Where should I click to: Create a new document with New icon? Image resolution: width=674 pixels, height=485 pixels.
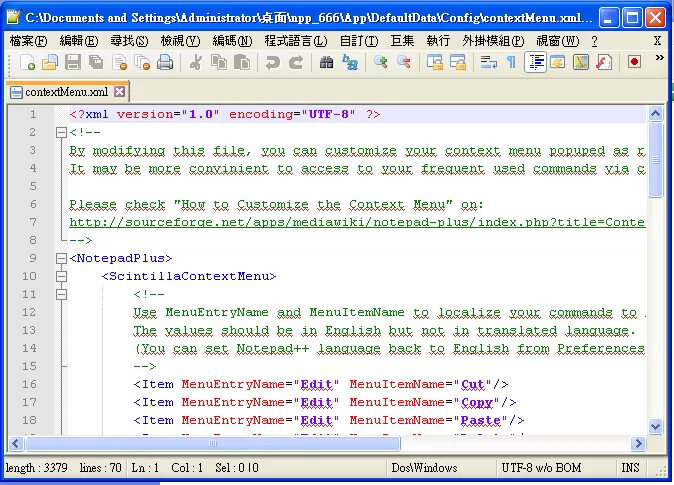[x=28, y=62]
